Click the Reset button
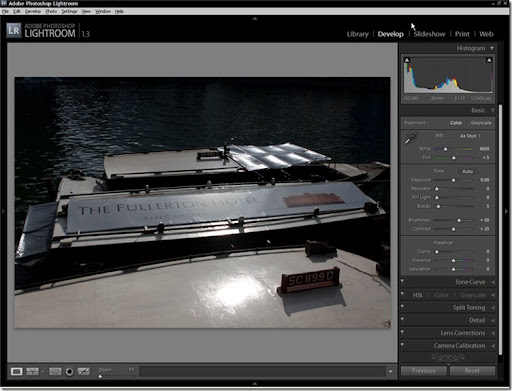The height and width of the screenshot is (391, 512). (x=472, y=371)
